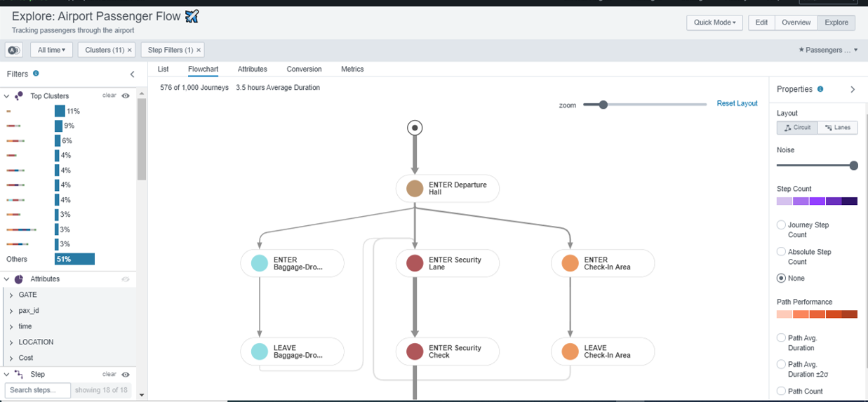Image resolution: width=868 pixels, height=402 pixels.
Task: Collapse Properties panel with right chevron
Action: 853,89
